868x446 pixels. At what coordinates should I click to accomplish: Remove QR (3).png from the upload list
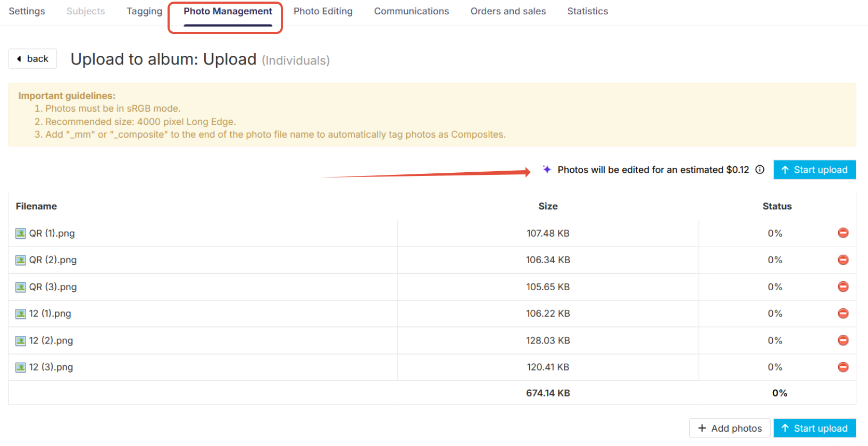pyautogui.click(x=843, y=287)
